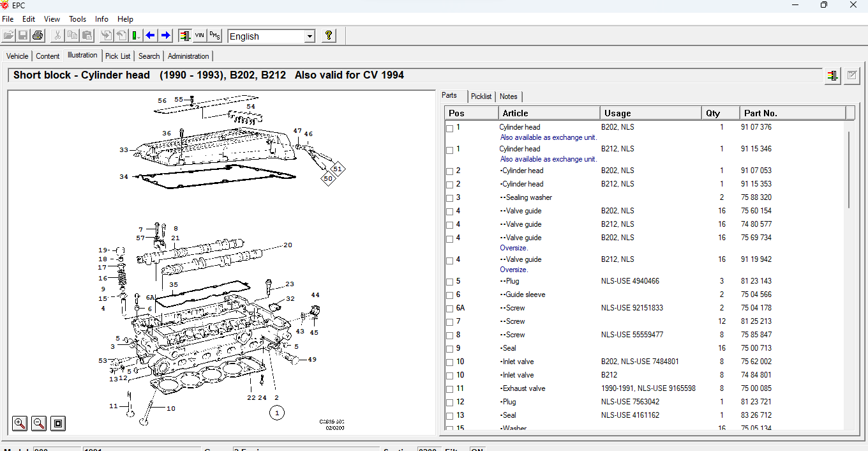Toggle the colored-bars filter toolbar icon

pos(185,36)
